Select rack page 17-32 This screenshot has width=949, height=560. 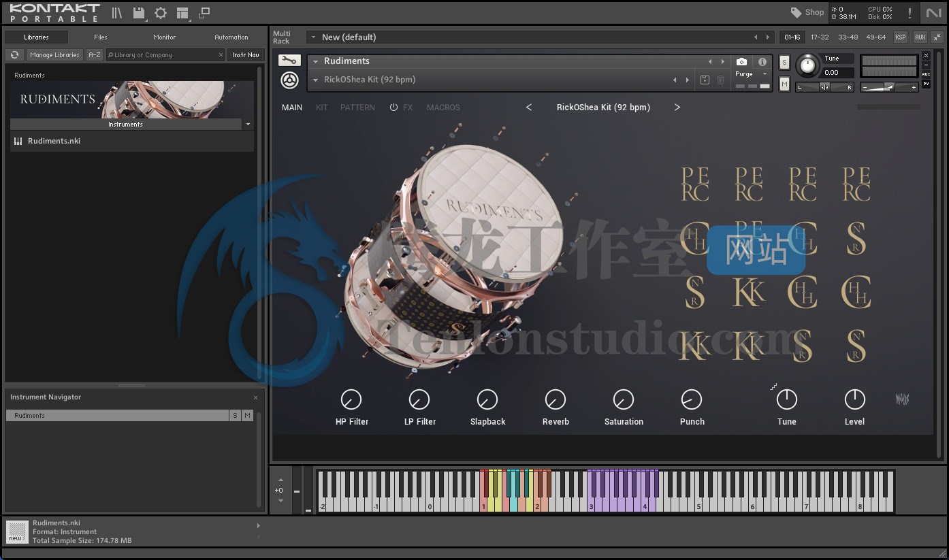[820, 37]
